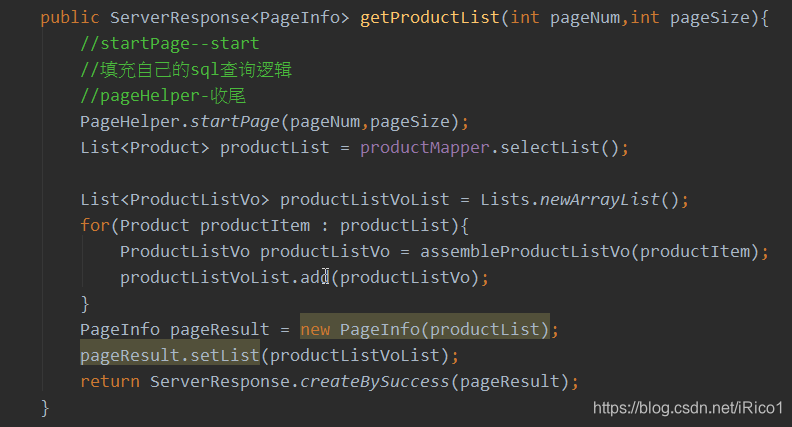Click the pageSize parameter in method signature
Image resolution: width=792 pixels, height=427 pixels.
[710, 18]
